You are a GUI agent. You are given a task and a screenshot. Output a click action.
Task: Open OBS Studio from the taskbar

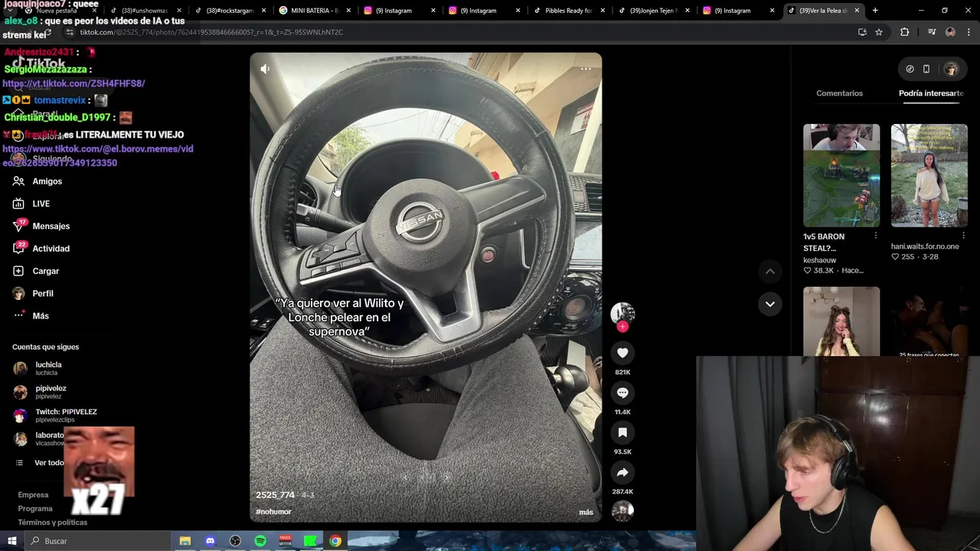(x=235, y=541)
